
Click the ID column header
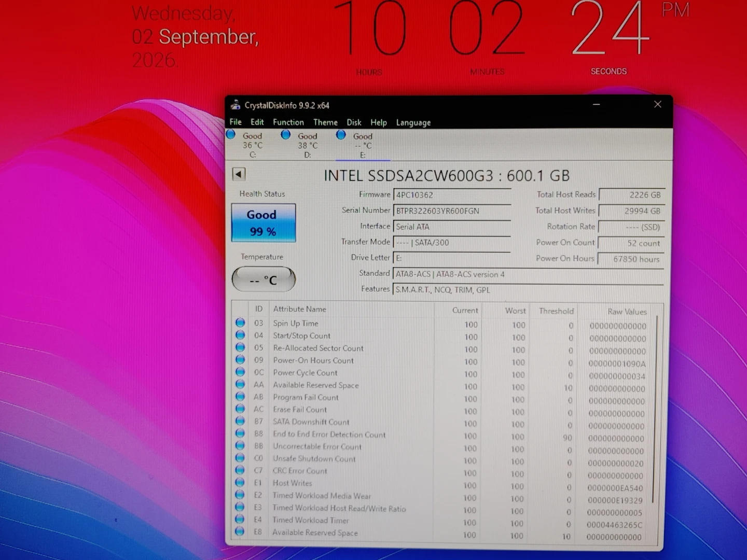(x=258, y=309)
